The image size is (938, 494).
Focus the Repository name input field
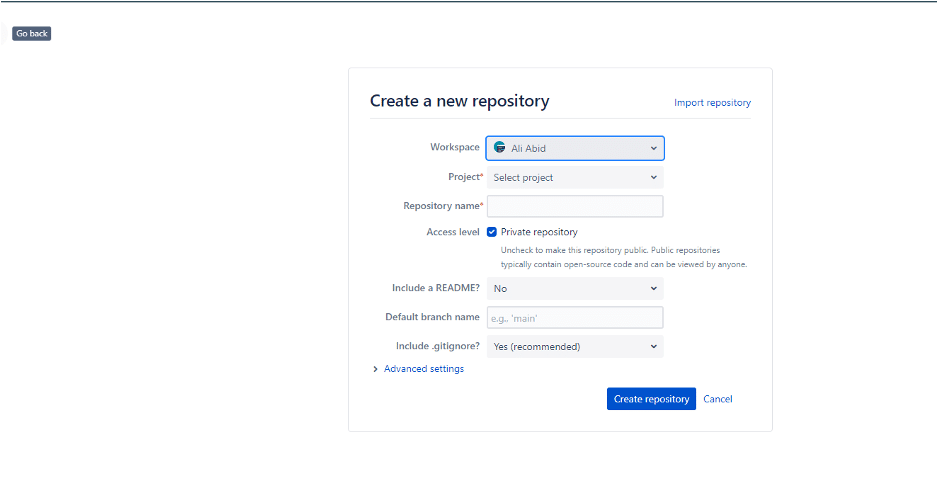coord(575,206)
